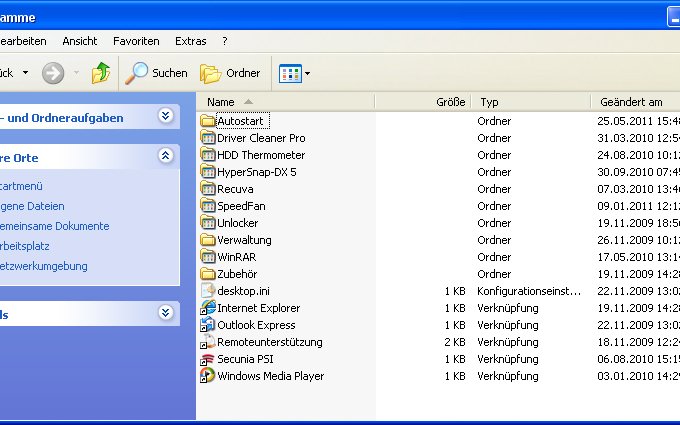The width and height of the screenshot is (680, 425).
Task: Select the Remoteunterstützung shortcut icon
Action: tap(208, 342)
